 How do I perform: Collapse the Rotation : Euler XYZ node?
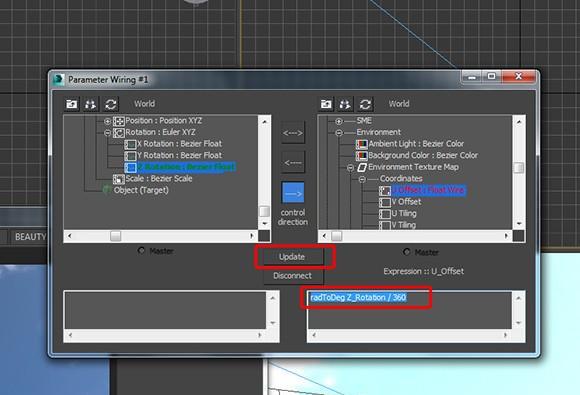(x=107, y=132)
